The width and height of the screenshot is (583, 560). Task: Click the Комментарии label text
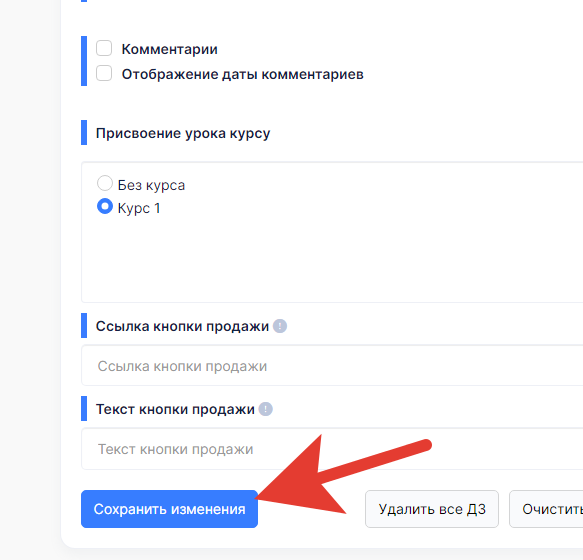[x=170, y=49]
